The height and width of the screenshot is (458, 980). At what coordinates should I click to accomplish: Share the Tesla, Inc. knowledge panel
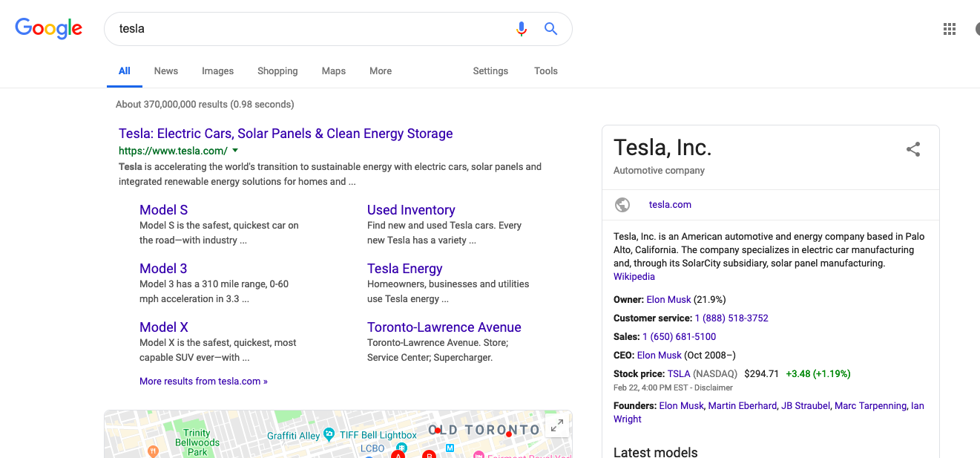(x=913, y=149)
